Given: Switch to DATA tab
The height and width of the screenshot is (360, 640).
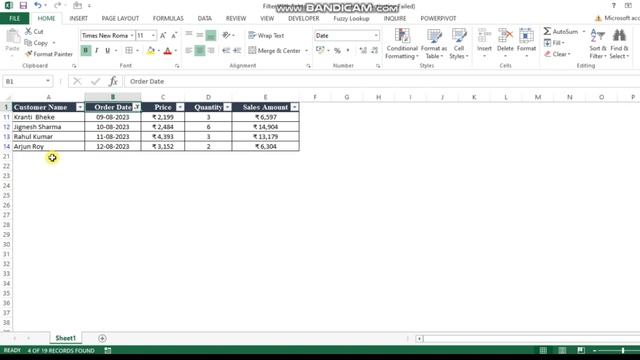Looking at the screenshot, I should (204, 18).
